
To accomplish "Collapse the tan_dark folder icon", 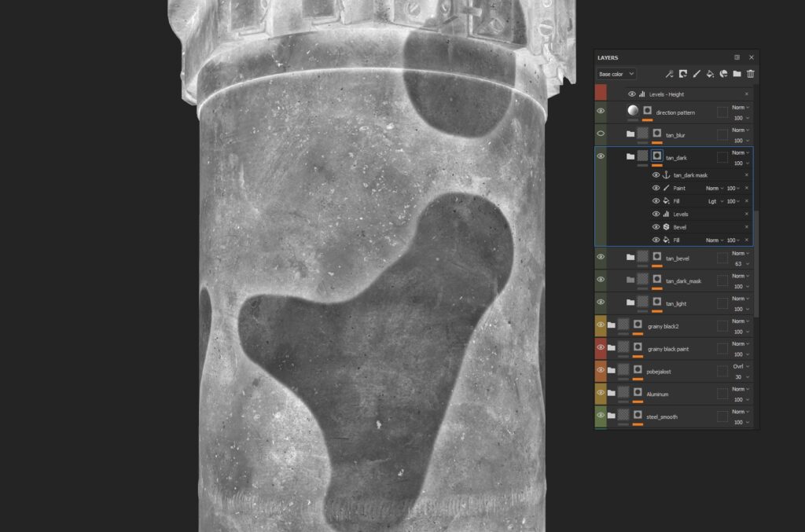I will tap(630, 156).
